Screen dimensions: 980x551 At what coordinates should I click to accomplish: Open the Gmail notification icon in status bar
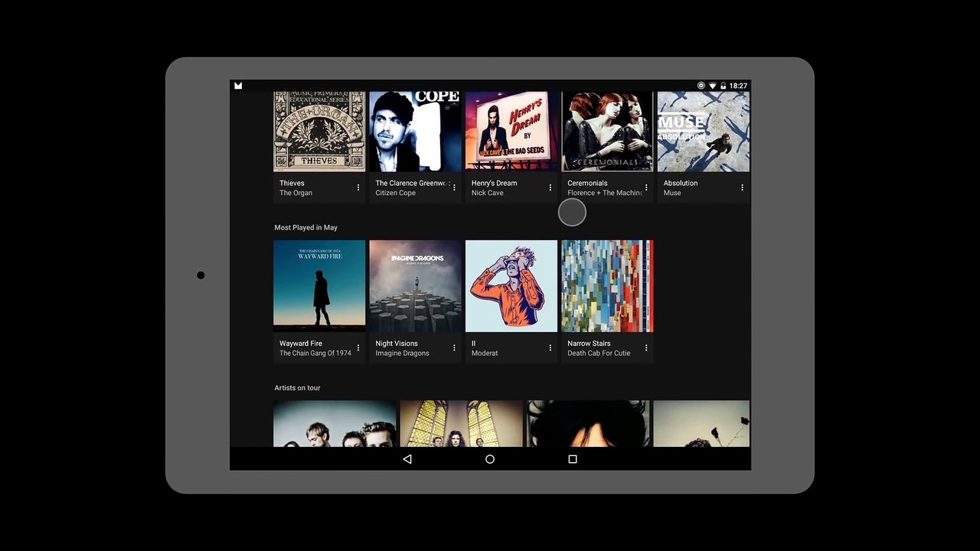(238, 86)
